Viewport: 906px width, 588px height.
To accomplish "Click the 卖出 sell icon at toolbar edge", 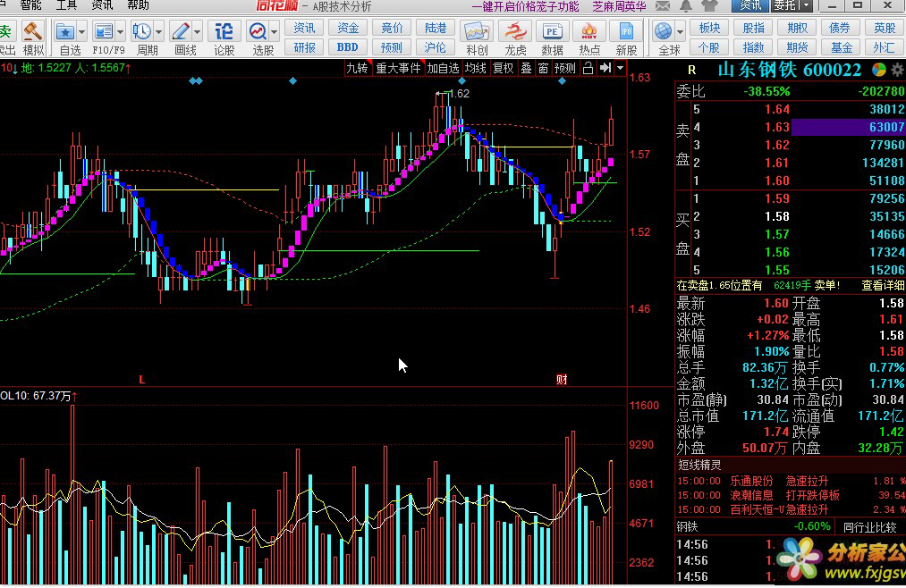I will point(7,38).
